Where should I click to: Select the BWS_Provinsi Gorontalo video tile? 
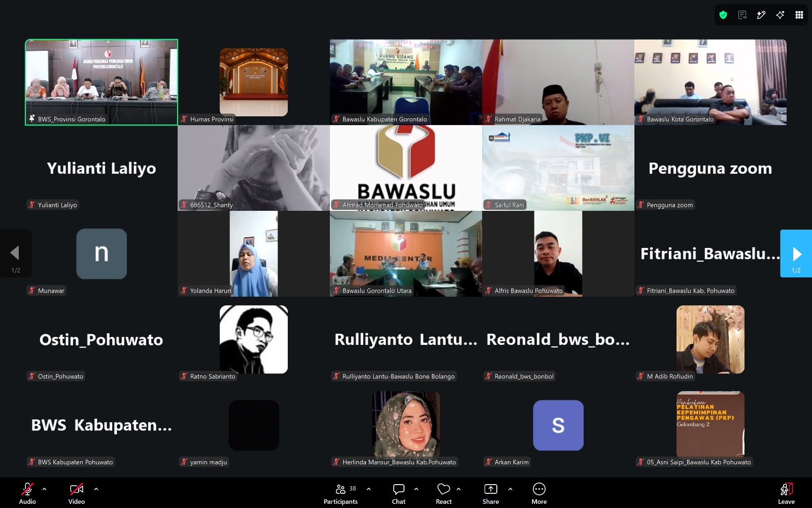coord(101,82)
